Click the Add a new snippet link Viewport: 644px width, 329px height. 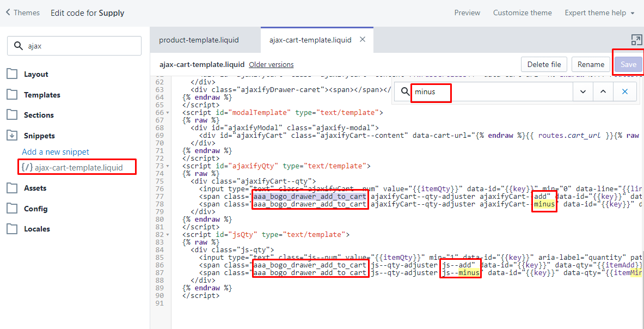point(56,152)
